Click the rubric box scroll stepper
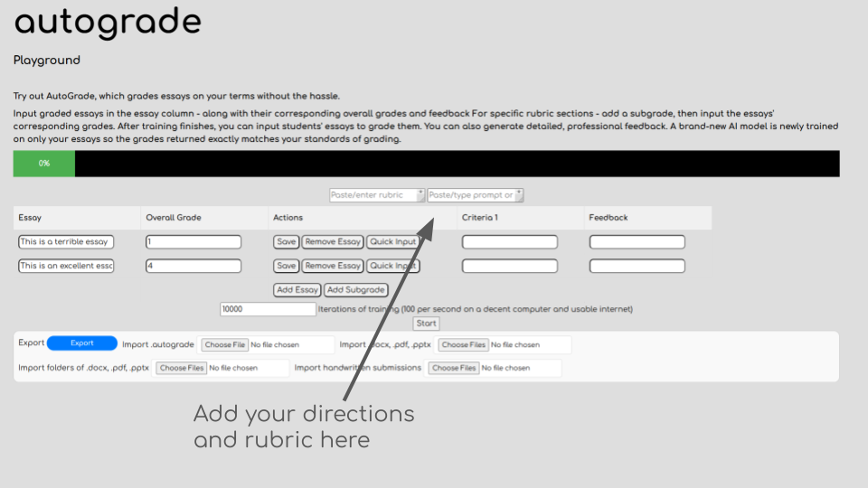The height and width of the screenshot is (488, 868). (x=420, y=195)
